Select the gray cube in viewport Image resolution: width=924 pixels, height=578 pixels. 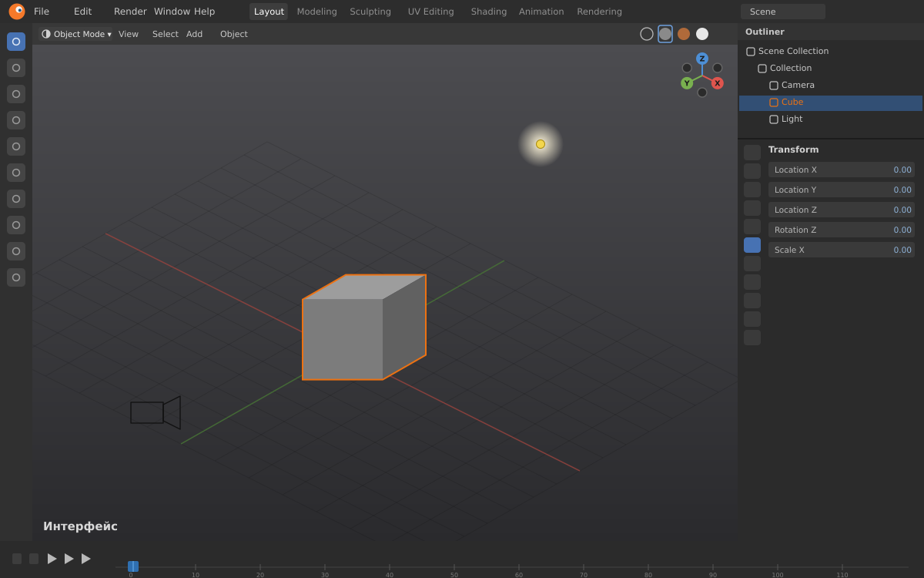click(363, 328)
